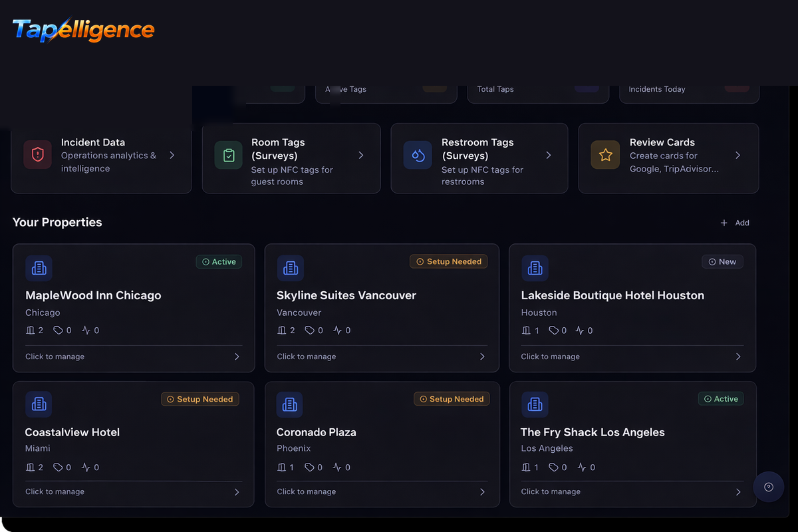
Task: Click the Active badge on The Fry Shack
Action: coord(721,399)
